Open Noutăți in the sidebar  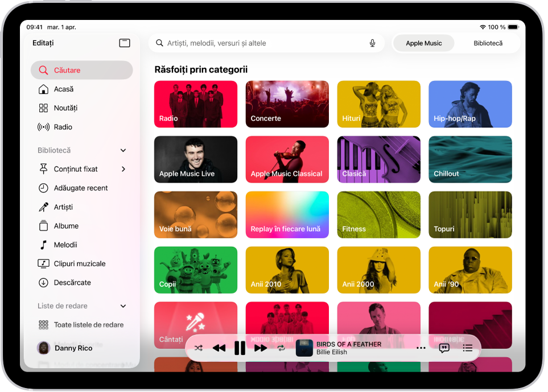[82, 108]
